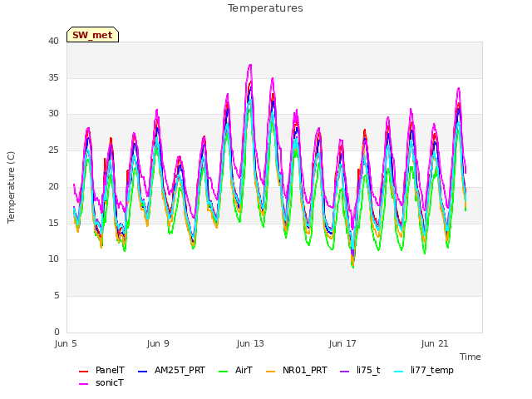
Task: Click the 10 y-axis tick label
Action: pyautogui.click(x=53, y=259)
